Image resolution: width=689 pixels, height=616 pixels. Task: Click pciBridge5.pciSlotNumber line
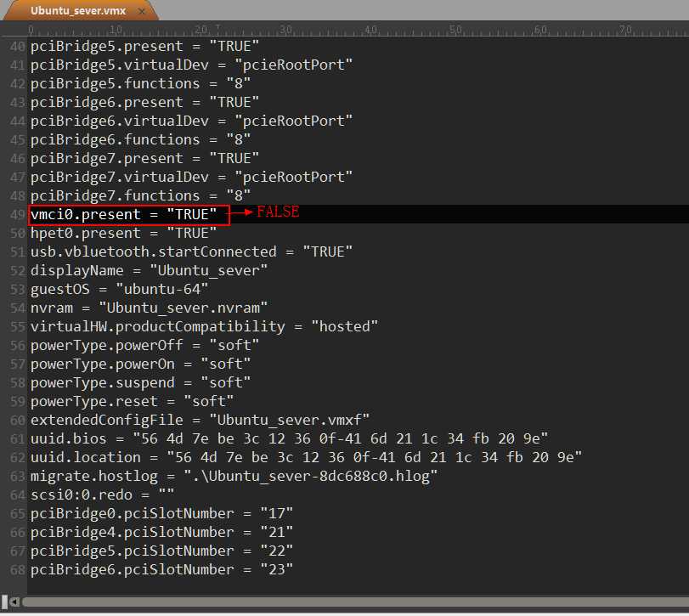[x=161, y=551]
